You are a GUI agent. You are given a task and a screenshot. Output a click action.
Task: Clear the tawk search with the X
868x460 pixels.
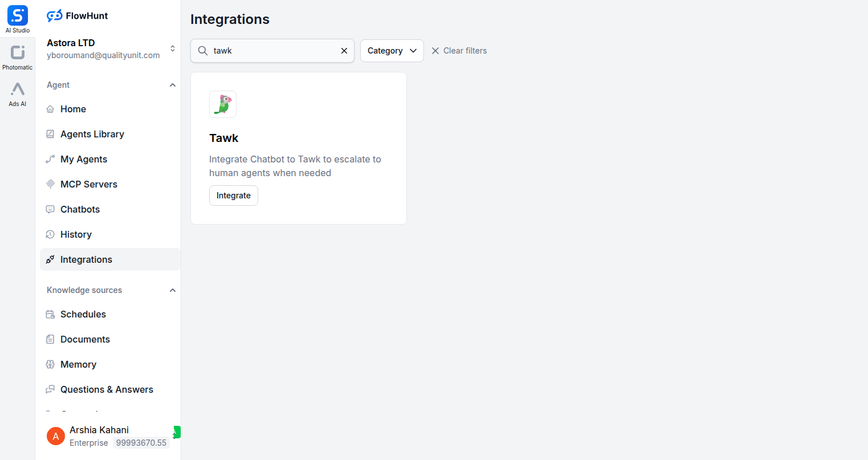tap(344, 51)
